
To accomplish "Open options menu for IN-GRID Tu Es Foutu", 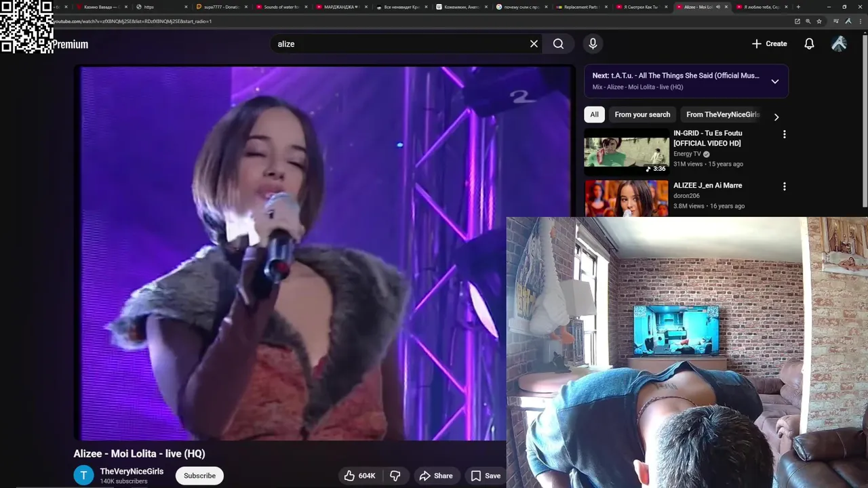I will pyautogui.click(x=784, y=134).
